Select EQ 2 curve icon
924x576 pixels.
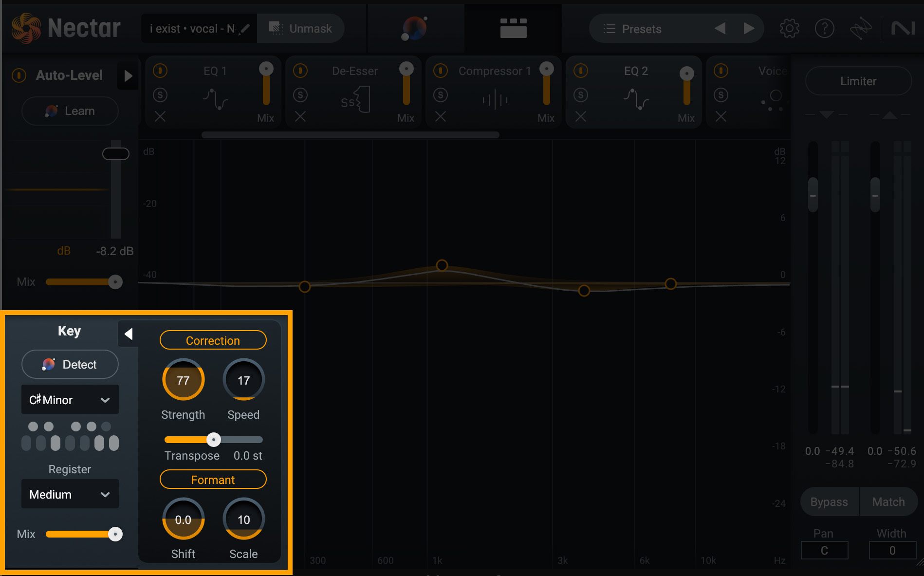tap(636, 99)
